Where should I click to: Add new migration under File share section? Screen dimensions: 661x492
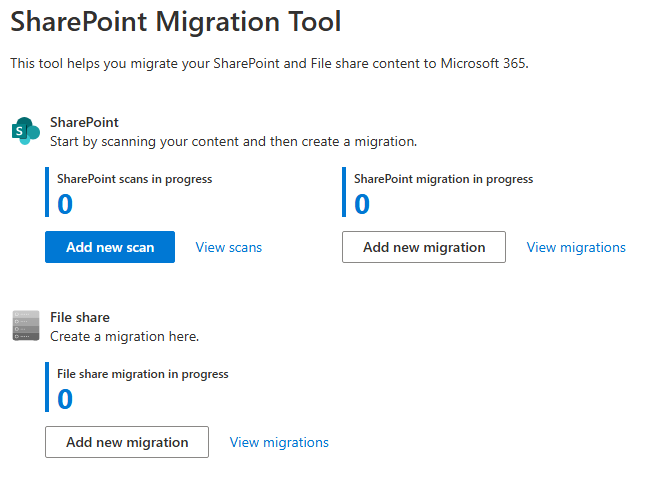127,442
